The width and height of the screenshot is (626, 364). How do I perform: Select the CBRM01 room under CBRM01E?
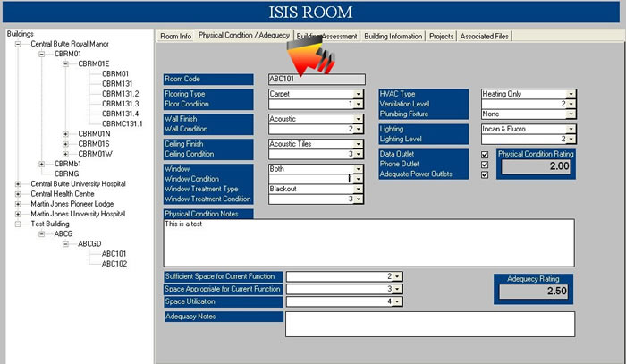[x=115, y=74]
